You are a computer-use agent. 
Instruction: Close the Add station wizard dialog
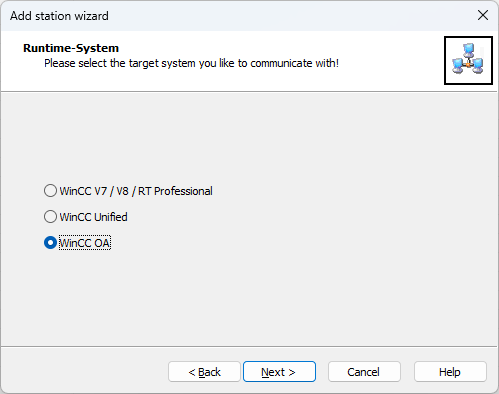click(x=483, y=15)
